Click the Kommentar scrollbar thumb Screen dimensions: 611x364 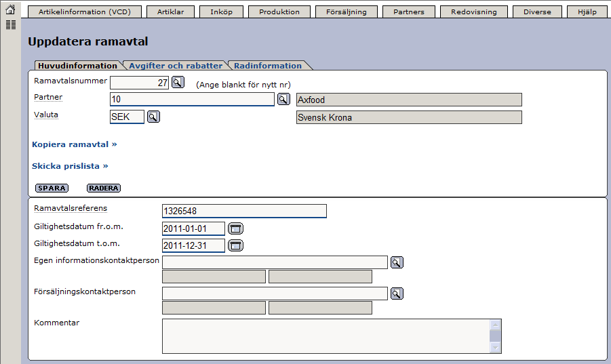[495, 336]
